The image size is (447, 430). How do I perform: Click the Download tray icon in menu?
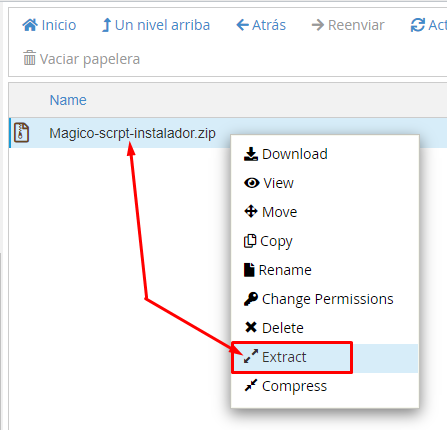click(x=251, y=154)
